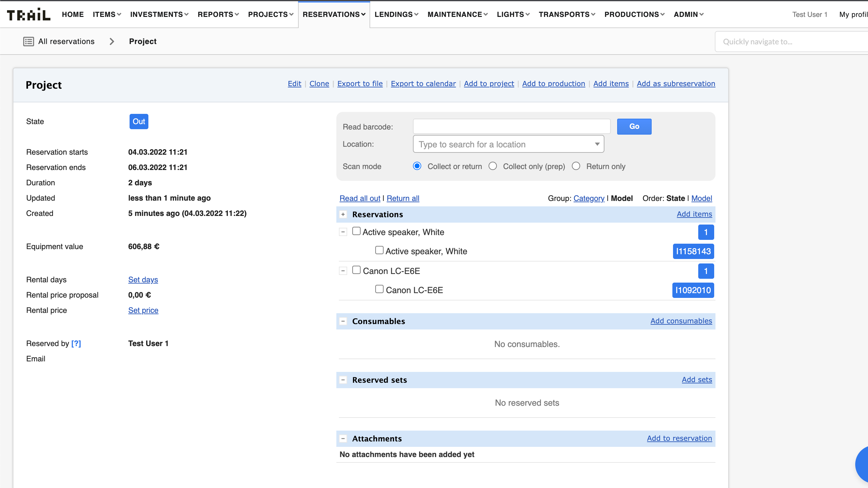
Task: Click the All reservations list icon
Action: [29, 41]
